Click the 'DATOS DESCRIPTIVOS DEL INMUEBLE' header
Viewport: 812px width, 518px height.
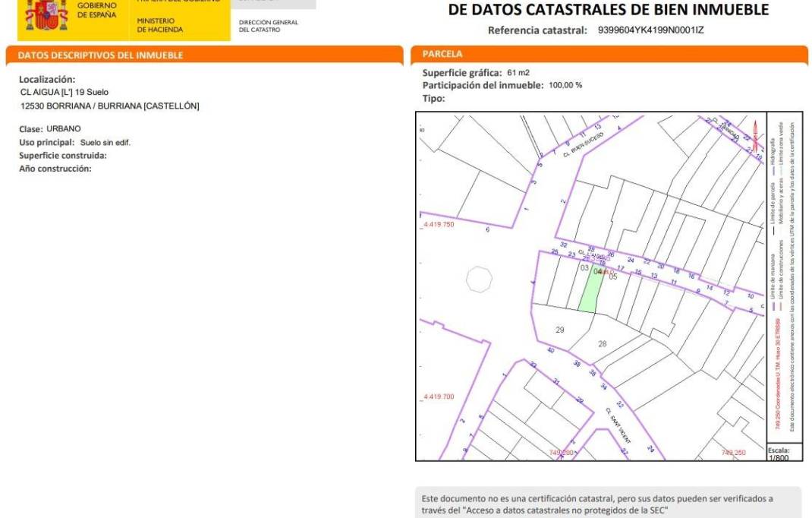point(100,55)
